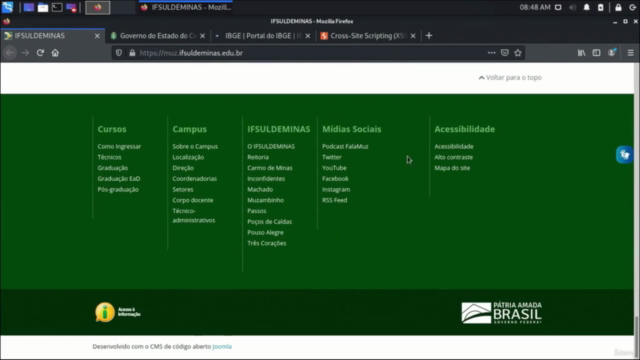Open Técnicos courses link

click(109, 157)
